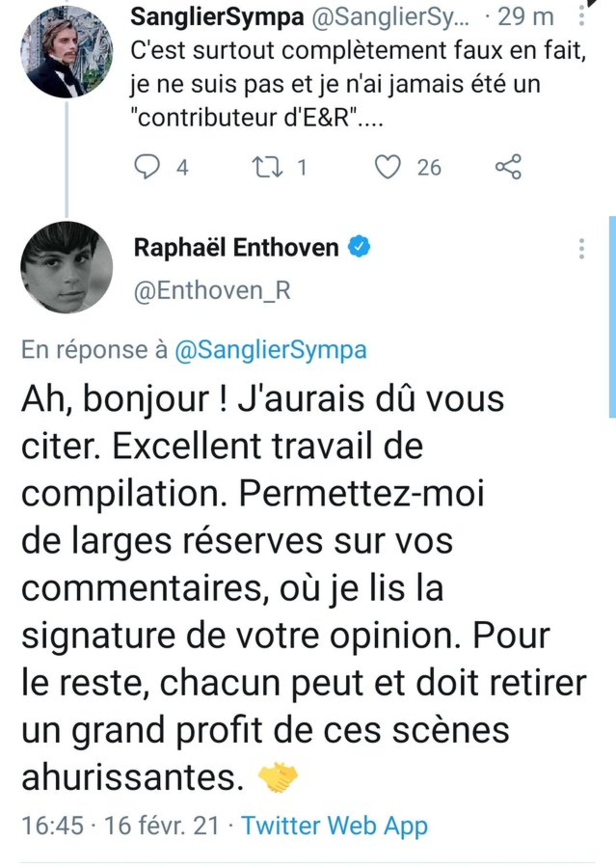Retweet SanglierSympa's tweet via the arrows icon

click(267, 167)
